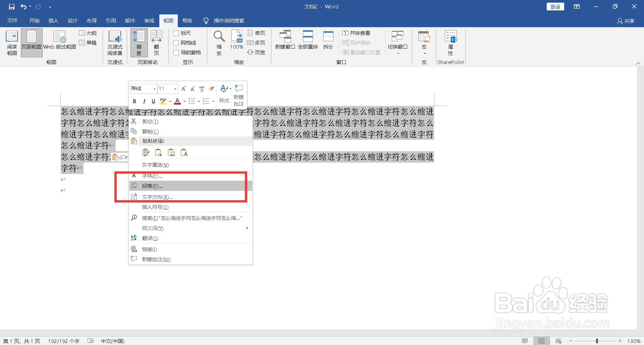
Task: Click the zoom in plus button
Action: pos(620,341)
